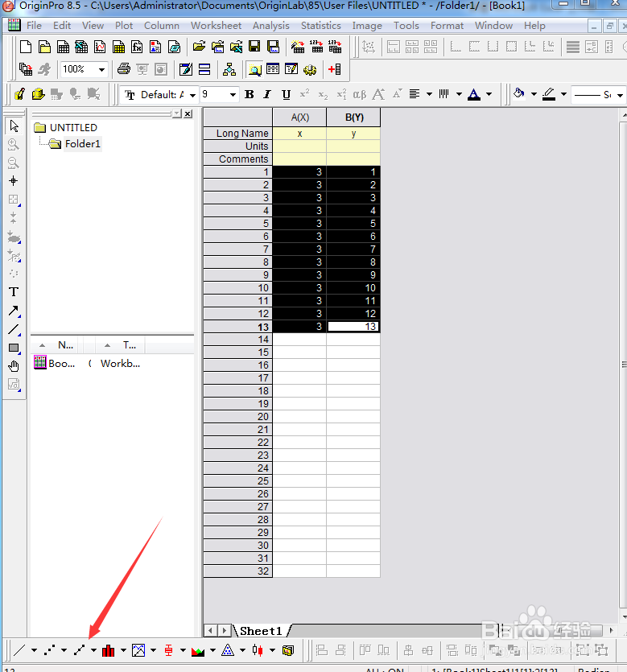
Task: Click the A(X) column header
Action: click(300, 117)
